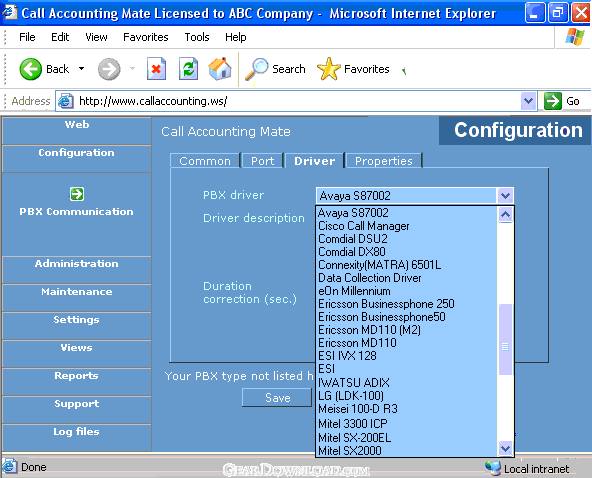
Task: Select Comdial DSU2 driver
Action: [x=407, y=239]
